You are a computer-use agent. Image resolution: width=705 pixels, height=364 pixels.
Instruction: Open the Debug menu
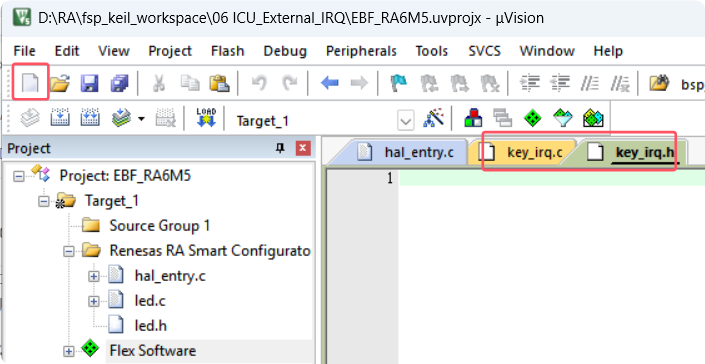pyautogui.click(x=285, y=51)
